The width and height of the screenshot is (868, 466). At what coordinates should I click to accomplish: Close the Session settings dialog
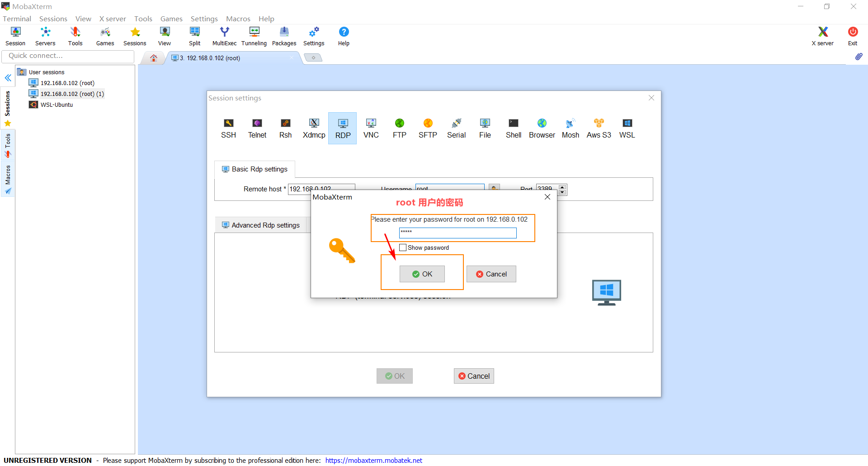point(651,98)
